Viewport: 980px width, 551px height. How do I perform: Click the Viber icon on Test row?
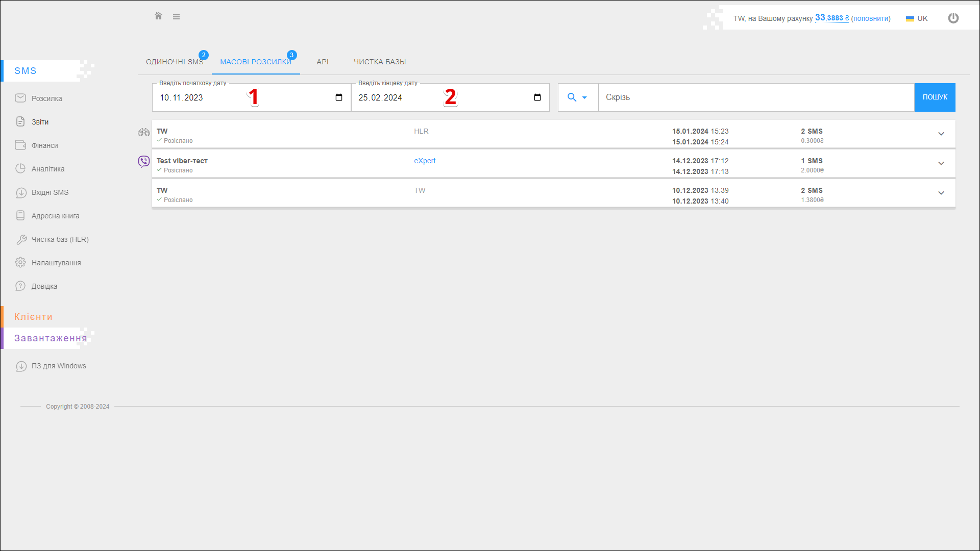(144, 162)
